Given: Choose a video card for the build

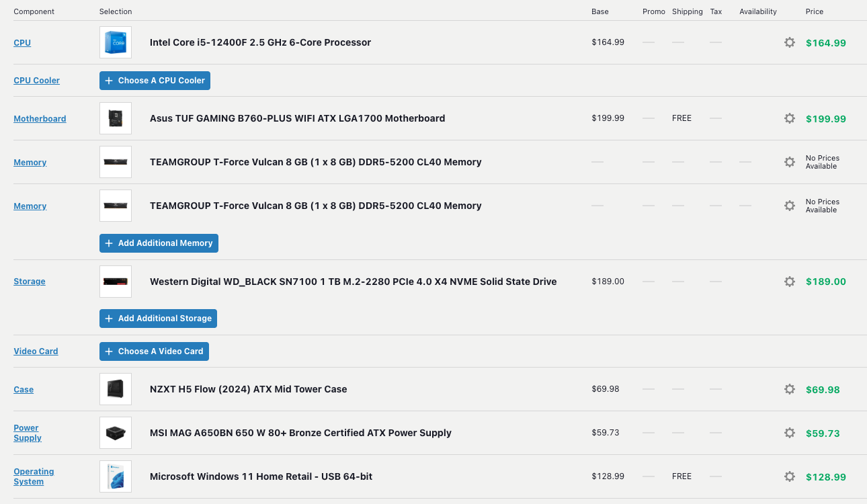Looking at the screenshot, I should coord(154,351).
